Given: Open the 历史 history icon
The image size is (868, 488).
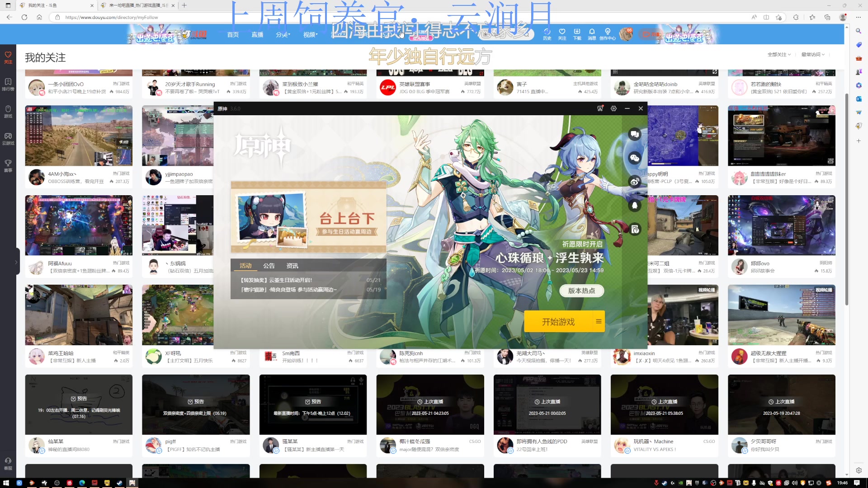Looking at the screenshot, I should 547,34.
